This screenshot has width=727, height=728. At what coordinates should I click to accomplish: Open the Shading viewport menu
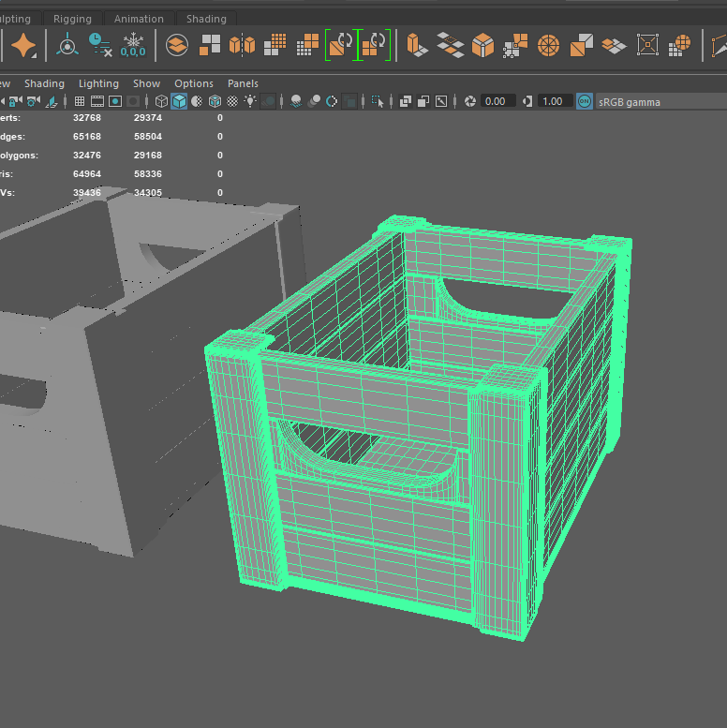point(44,83)
